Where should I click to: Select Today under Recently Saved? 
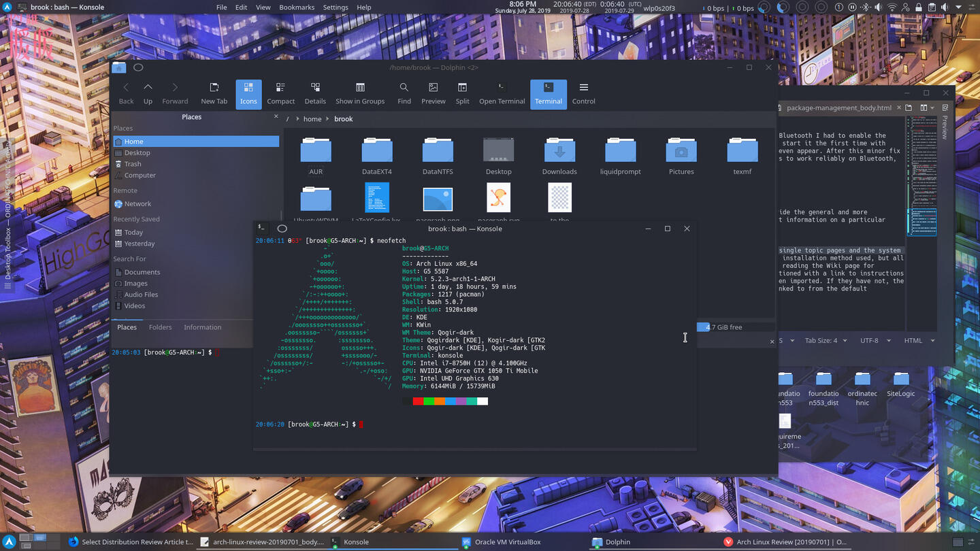pyautogui.click(x=196, y=233)
